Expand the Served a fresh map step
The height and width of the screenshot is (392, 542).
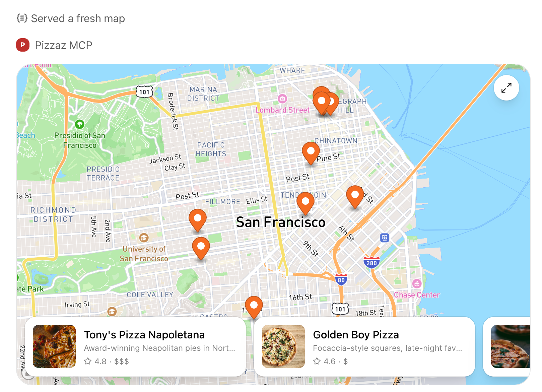71,18
